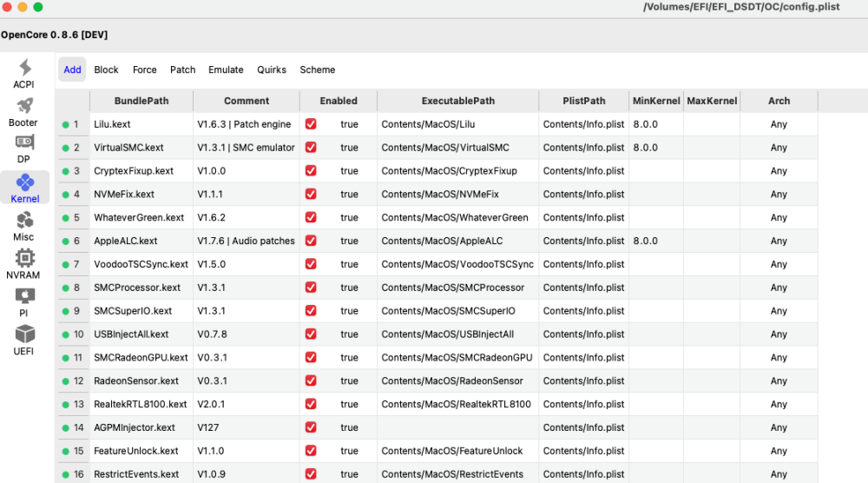This screenshot has width=868, height=483.
Task: Select the SMCSuperIO.kext cell
Action: pos(141,311)
